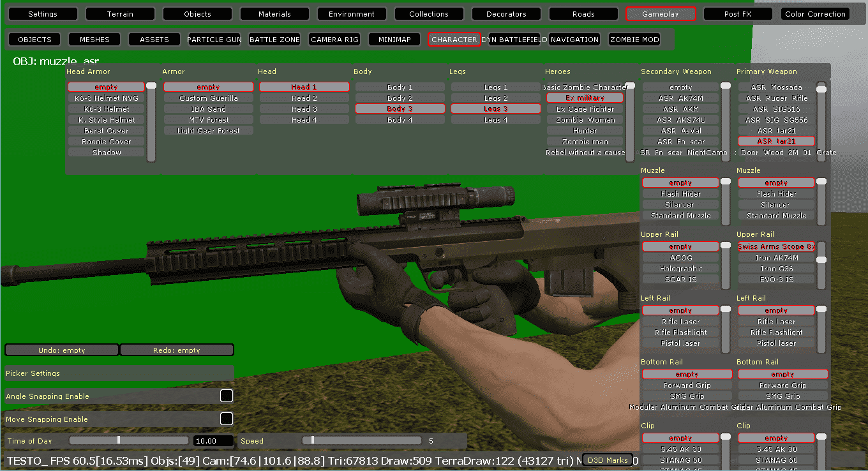Select ASR Mossada primary weapon
Screen dimensions: 868x471
pyautogui.click(x=777, y=87)
